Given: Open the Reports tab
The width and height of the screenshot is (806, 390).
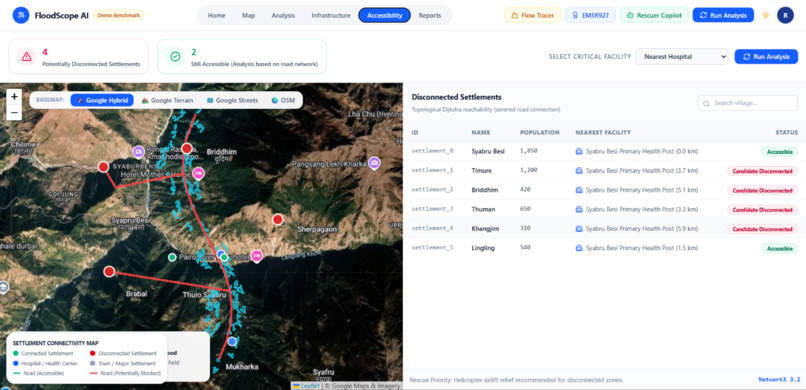Looking at the screenshot, I should [x=430, y=15].
